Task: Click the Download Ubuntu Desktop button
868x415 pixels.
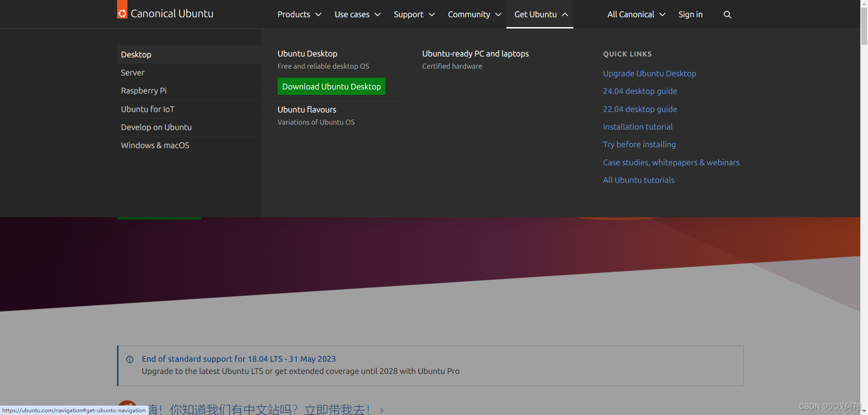Action: pos(331,86)
